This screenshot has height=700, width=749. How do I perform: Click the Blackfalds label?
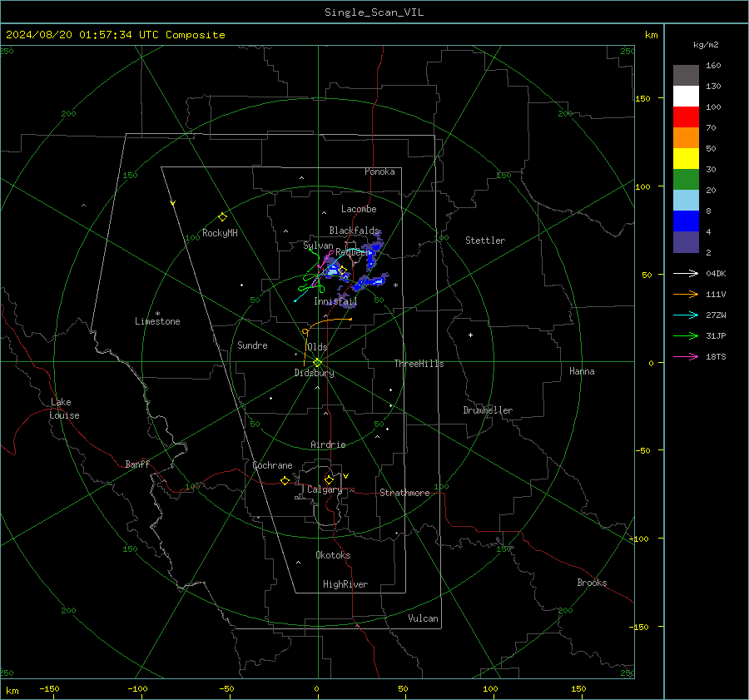354,231
